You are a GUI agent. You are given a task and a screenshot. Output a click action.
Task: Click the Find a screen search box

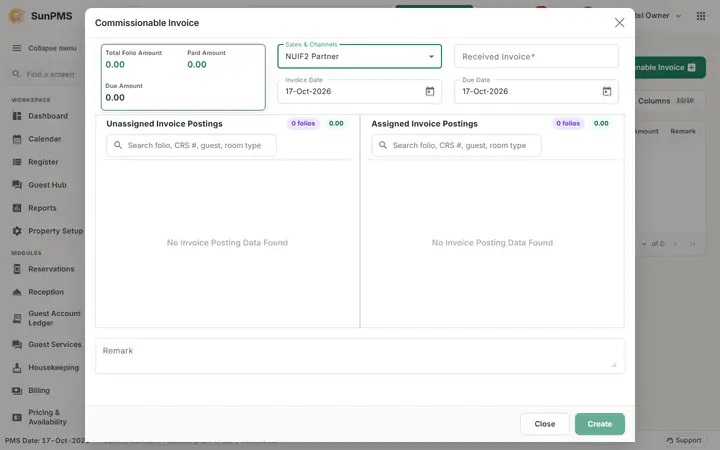[x=46, y=74]
